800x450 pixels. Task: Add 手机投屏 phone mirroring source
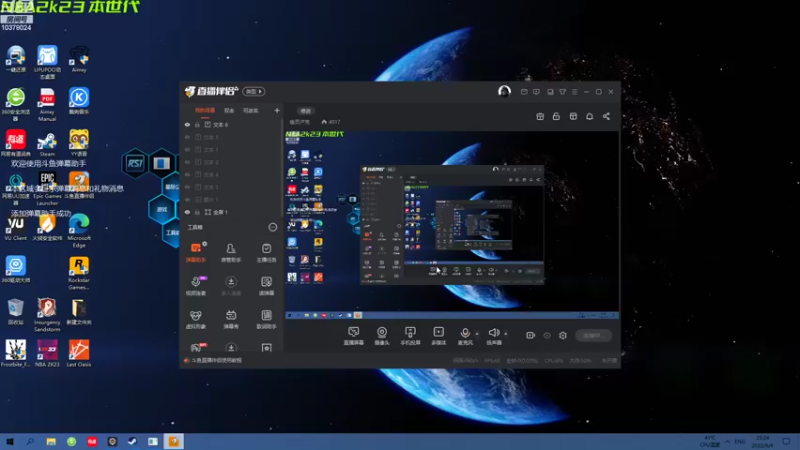point(410,336)
